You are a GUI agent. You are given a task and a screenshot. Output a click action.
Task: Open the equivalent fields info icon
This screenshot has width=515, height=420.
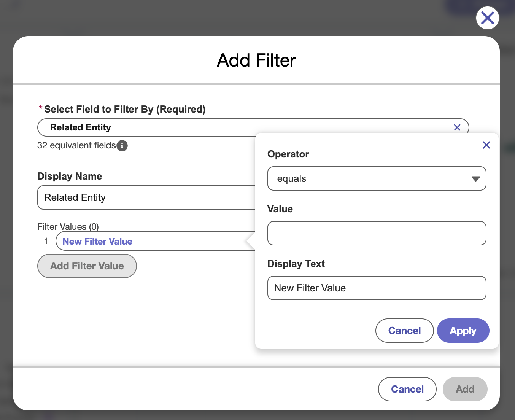tap(122, 146)
